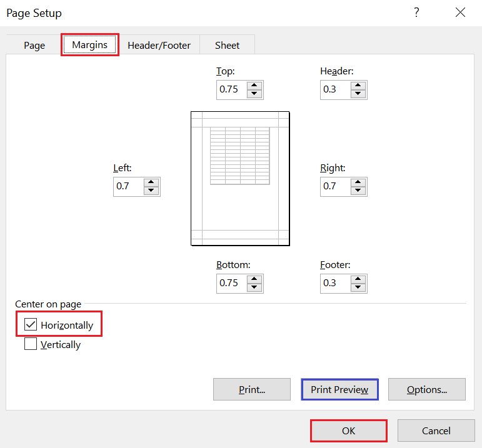Image resolution: width=482 pixels, height=448 pixels.
Task: Increase the Right margin with up arrow
Action: coord(358,182)
